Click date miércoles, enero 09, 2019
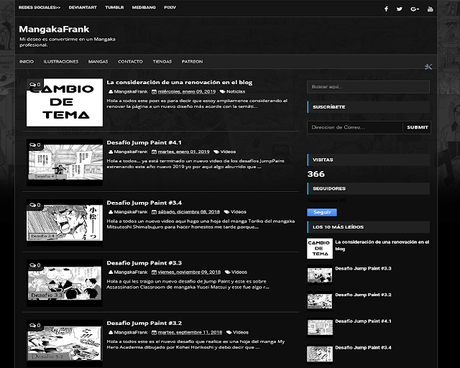This screenshot has width=460, height=368. [187, 91]
